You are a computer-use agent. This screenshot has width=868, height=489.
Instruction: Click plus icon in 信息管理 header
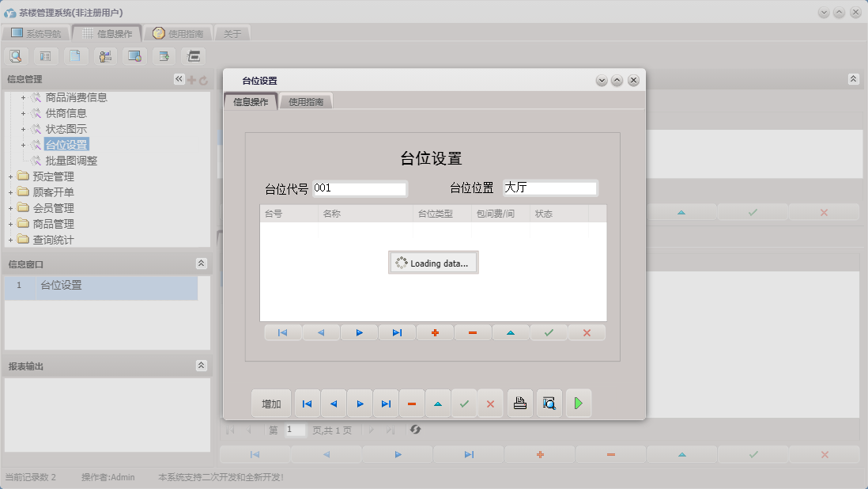pyautogui.click(x=191, y=80)
